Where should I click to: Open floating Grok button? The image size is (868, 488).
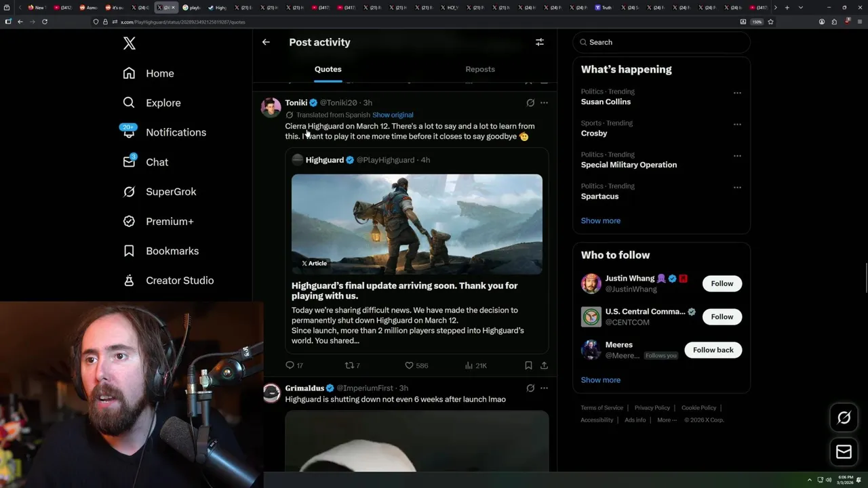(x=844, y=418)
